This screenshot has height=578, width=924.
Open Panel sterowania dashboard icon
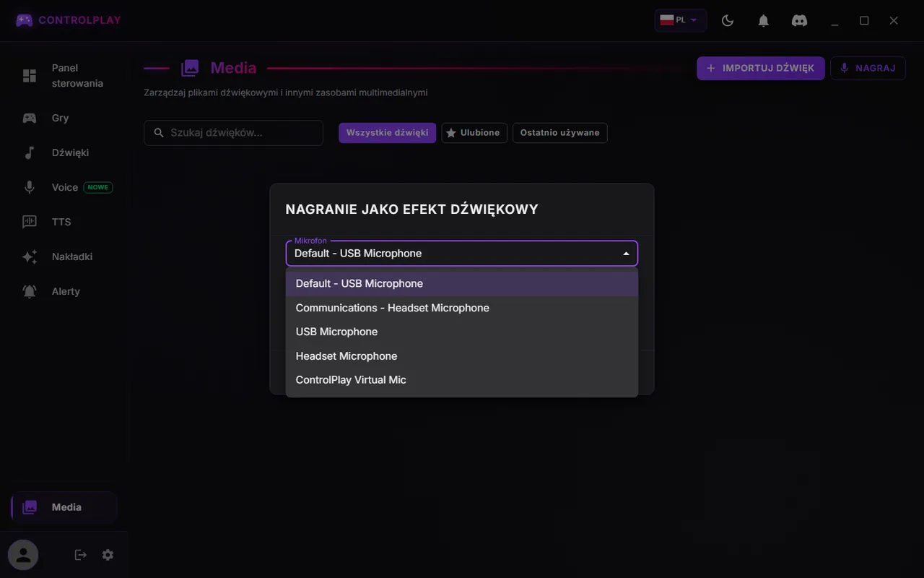coord(30,76)
